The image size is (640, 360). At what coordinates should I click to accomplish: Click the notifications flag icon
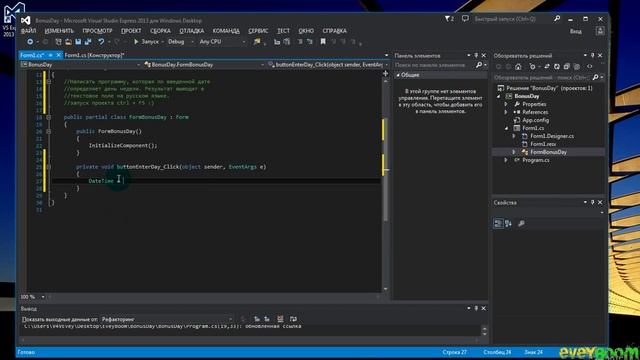click(449, 19)
